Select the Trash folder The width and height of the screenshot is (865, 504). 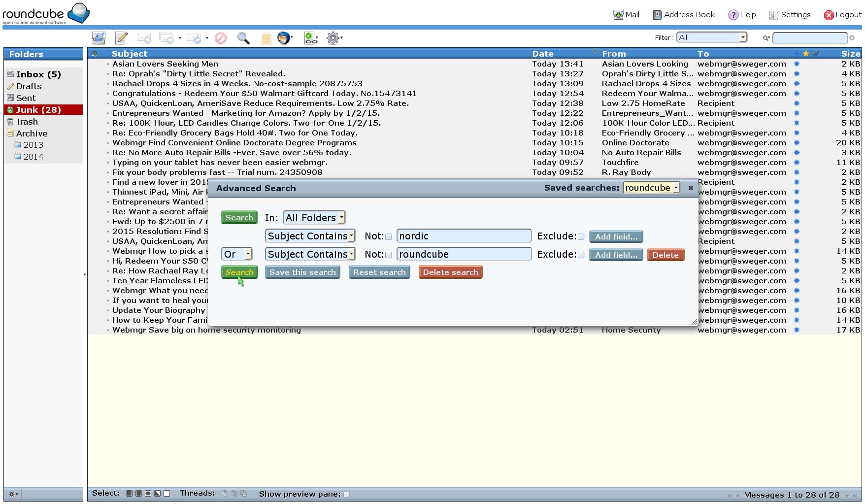pyautogui.click(x=43, y=122)
